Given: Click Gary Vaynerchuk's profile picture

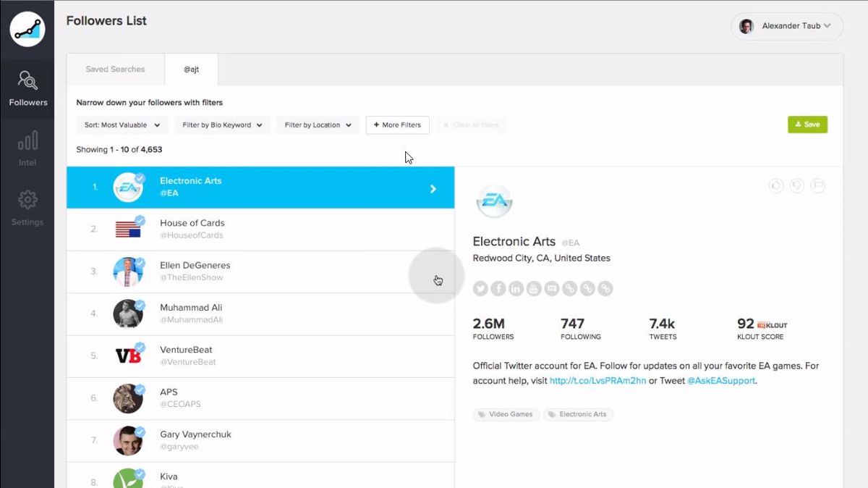Looking at the screenshot, I should coord(128,440).
